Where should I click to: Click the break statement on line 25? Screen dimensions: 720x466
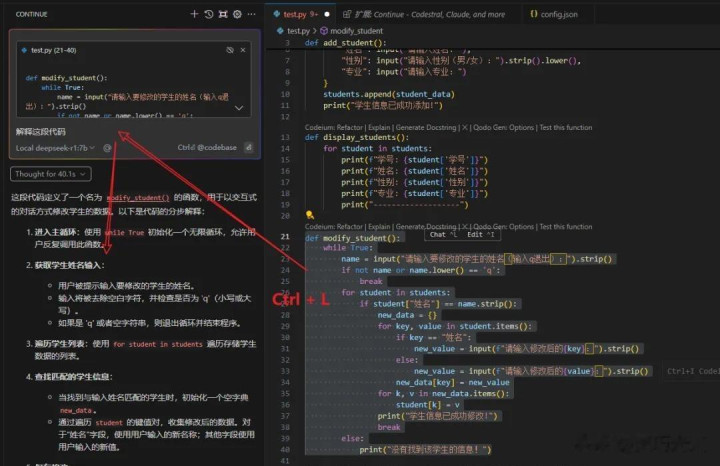[x=371, y=281]
